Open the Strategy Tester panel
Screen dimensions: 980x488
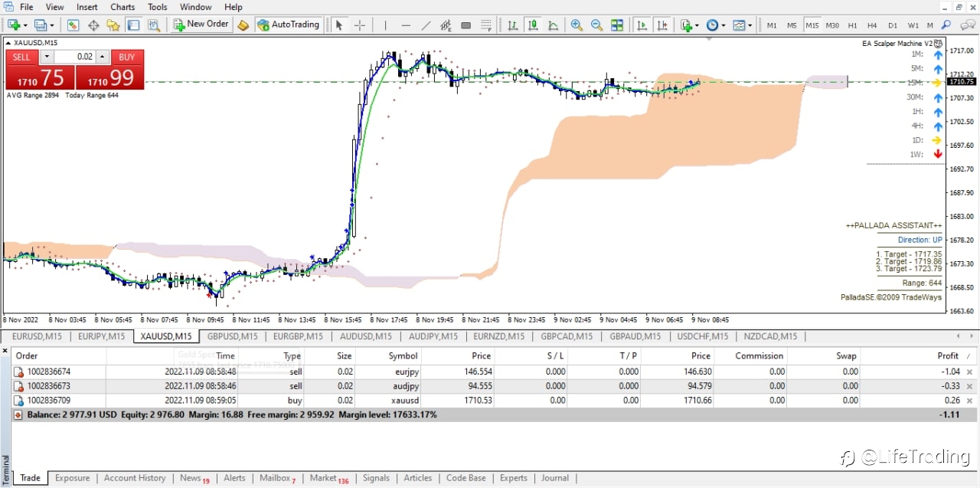[154, 25]
